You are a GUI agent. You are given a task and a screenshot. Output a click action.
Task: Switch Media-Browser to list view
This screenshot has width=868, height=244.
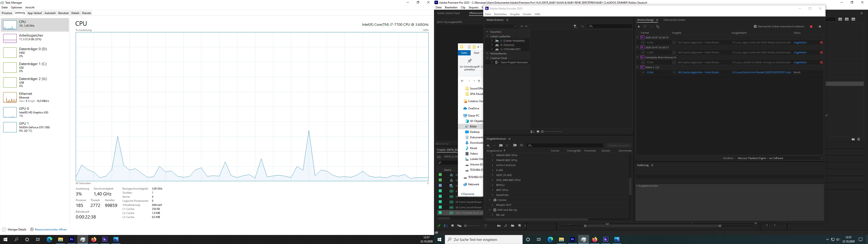tap(532, 131)
